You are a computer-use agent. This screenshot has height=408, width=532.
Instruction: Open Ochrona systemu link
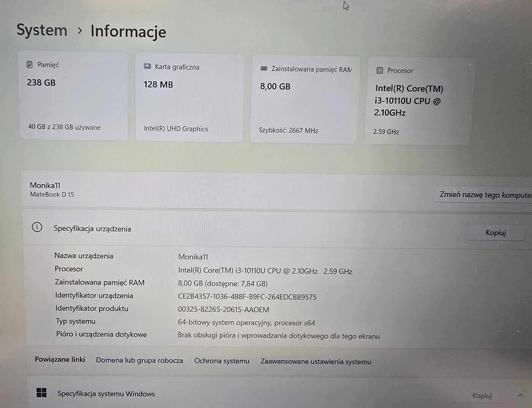tap(222, 361)
